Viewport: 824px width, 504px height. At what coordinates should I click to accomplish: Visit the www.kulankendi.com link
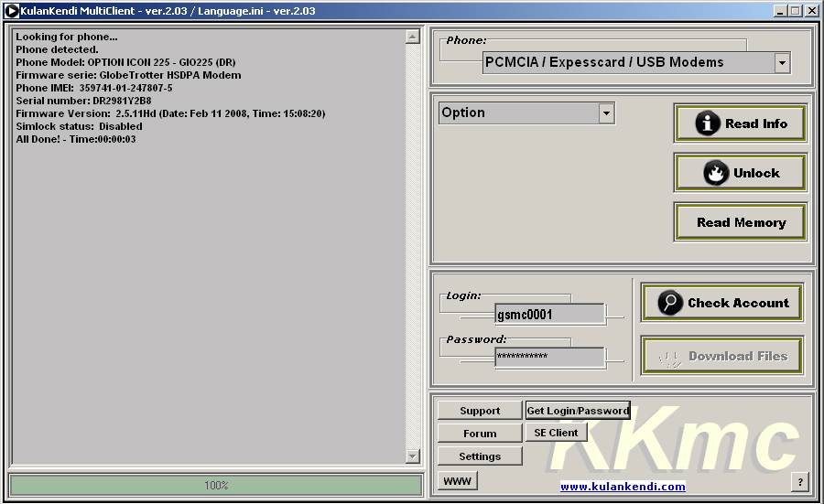[623, 487]
